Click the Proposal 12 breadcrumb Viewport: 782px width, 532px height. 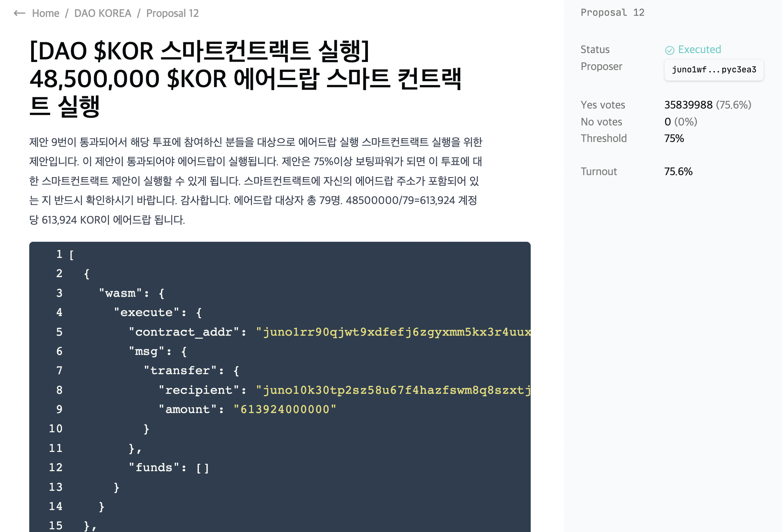coord(172,13)
